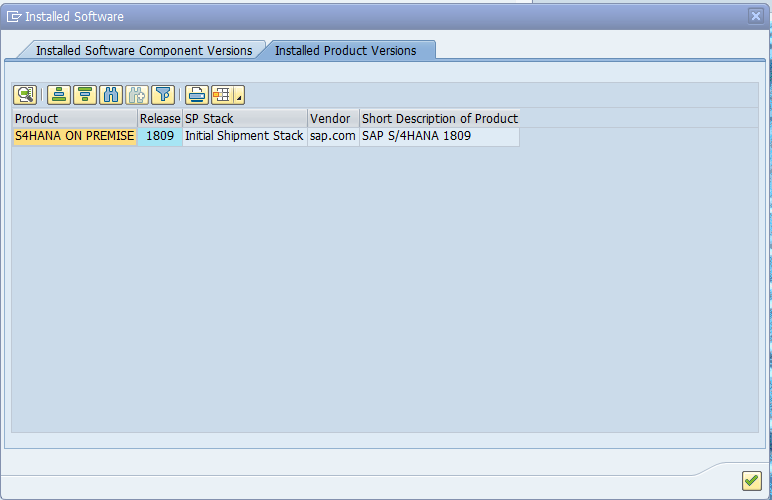Select the S4HANA ON PREMISE cell
This screenshot has width=772, height=500.
pyautogui.click(x=74, y=136)
